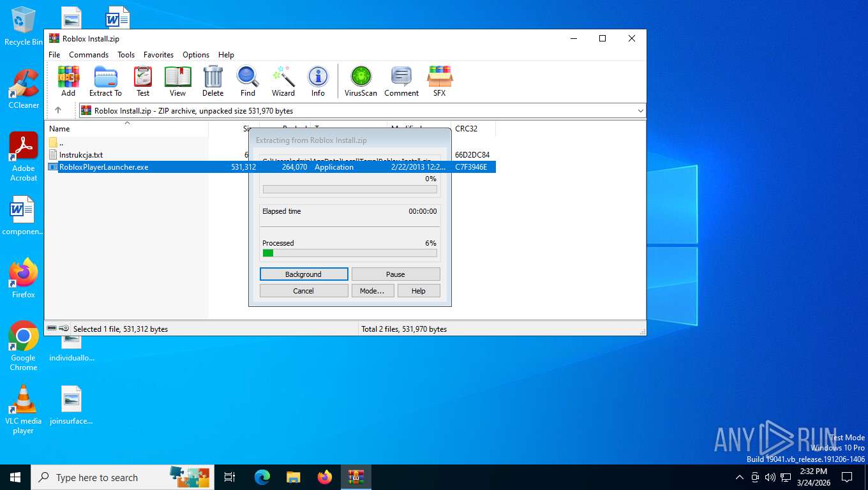Go up one folder level arrow

58,110
